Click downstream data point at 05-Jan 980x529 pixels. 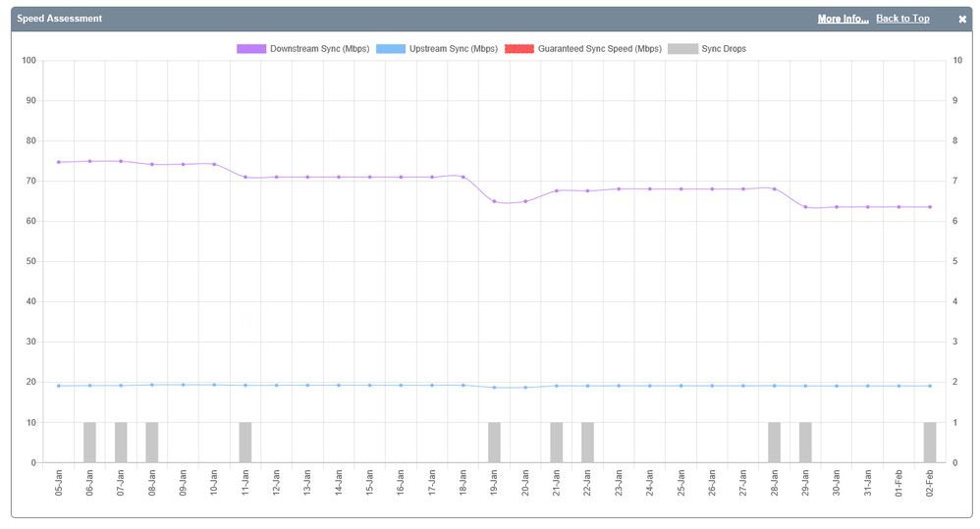[59, 162]
